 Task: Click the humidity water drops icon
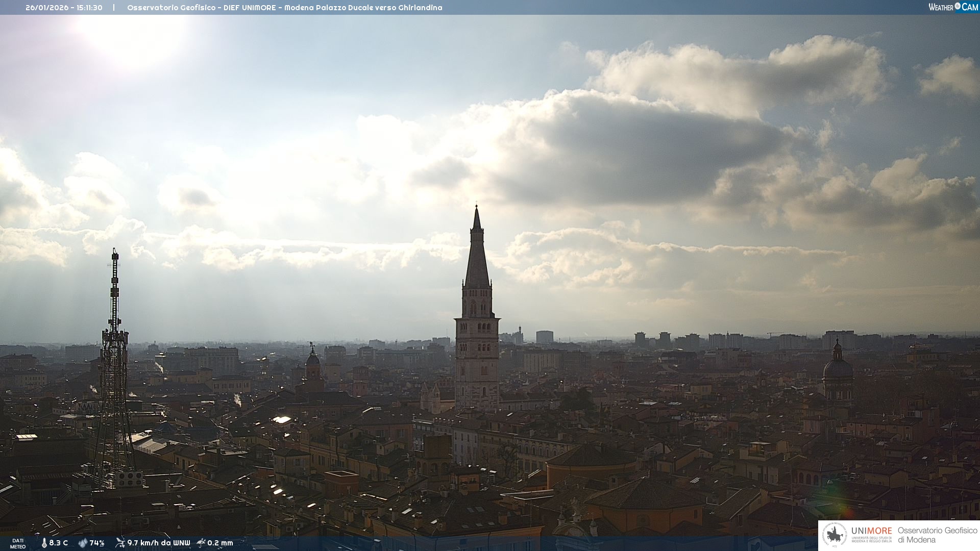pos(83,543)
